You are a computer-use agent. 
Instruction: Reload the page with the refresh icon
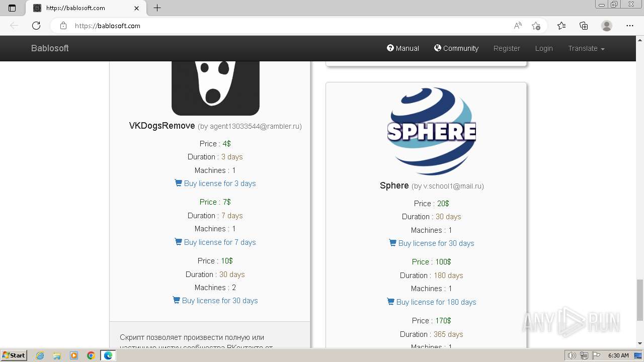36,26
